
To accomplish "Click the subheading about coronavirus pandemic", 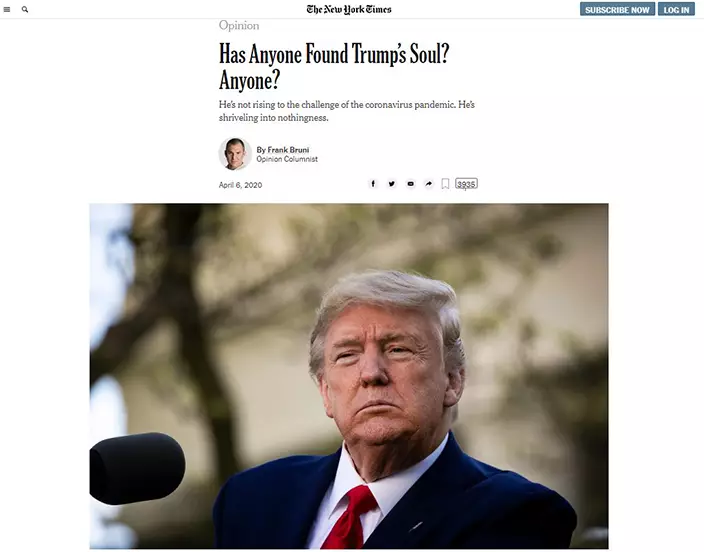I will [347, 111].
